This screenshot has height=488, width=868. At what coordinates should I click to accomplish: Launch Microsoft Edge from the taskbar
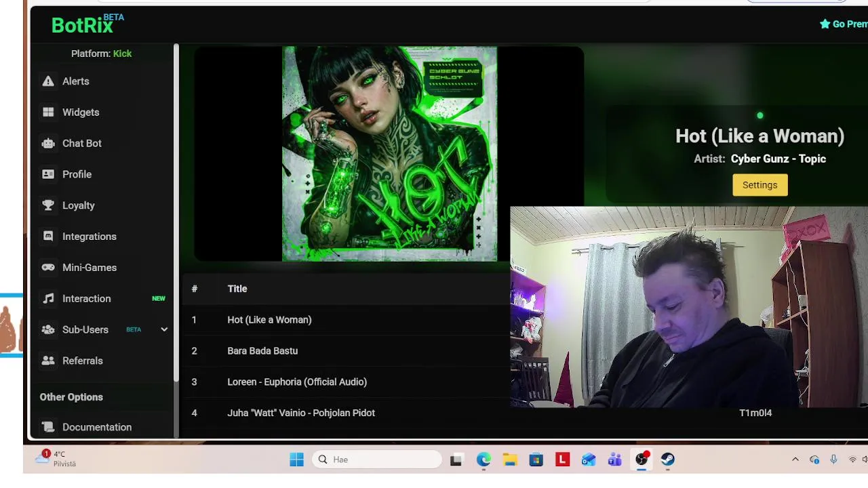484,460
